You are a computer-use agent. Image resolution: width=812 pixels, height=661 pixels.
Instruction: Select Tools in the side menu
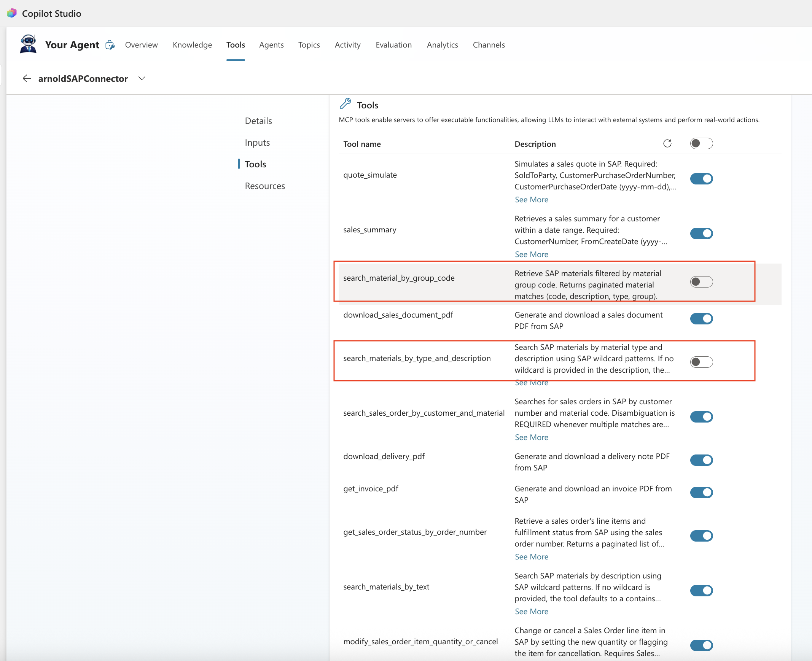pos(255,164)
